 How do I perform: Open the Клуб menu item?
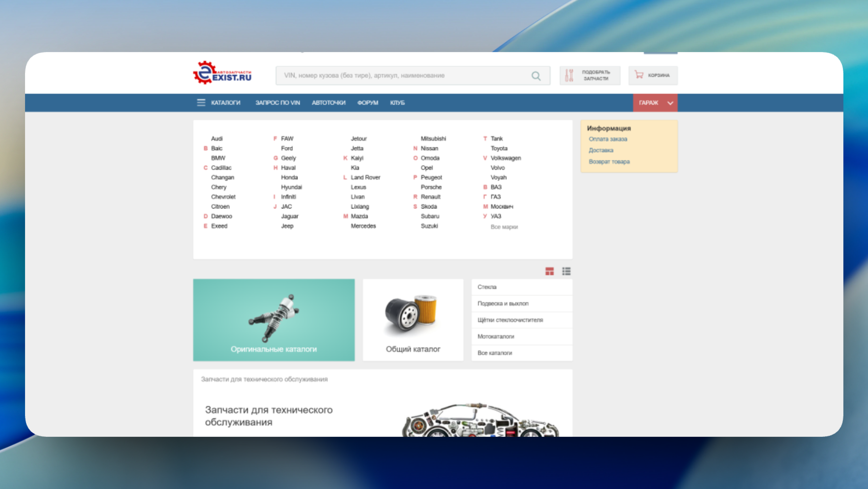point(397,103)
